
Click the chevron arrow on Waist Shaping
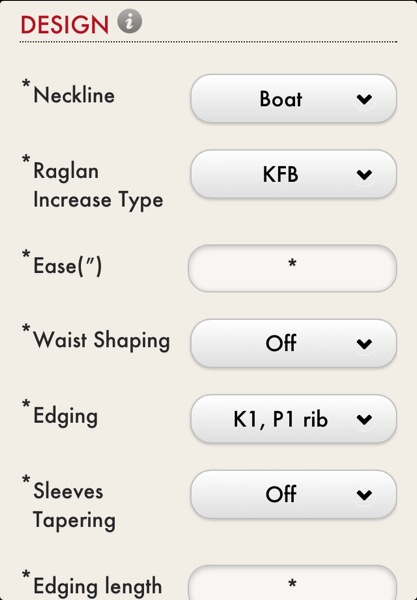(364, 343)
